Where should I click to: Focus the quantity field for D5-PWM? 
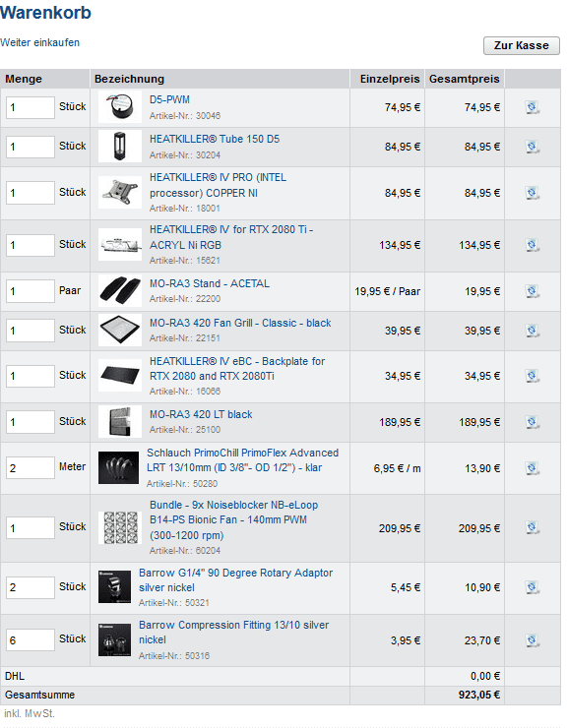pos(31,107)
